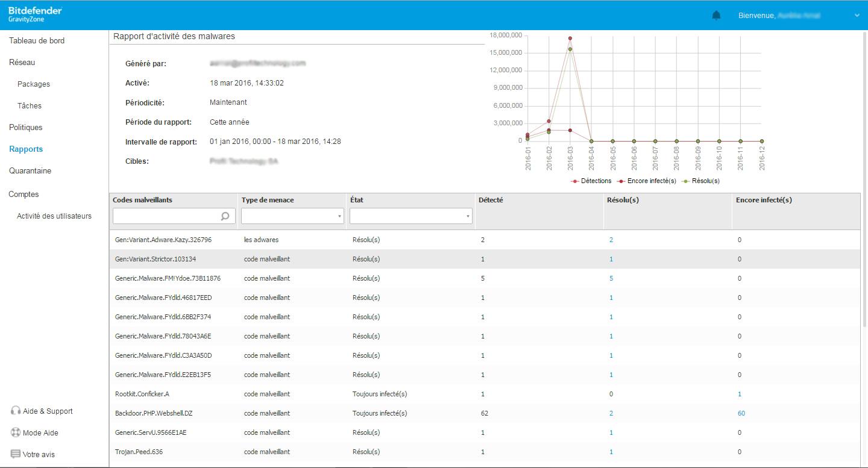Open Tâches under Réseau
Viewport: 868px width, 468px height.
click(x=30, y=105)
